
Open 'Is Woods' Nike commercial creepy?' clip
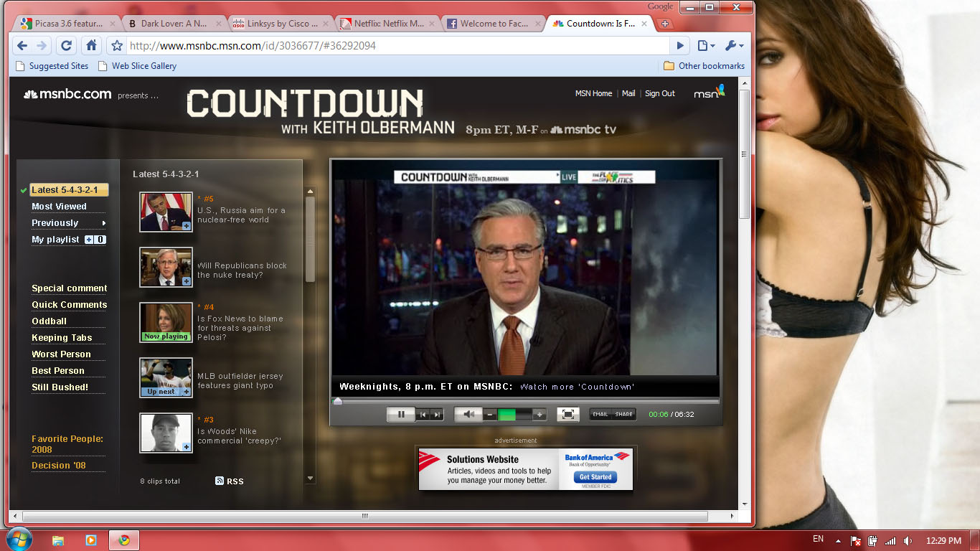coord(239,436)
